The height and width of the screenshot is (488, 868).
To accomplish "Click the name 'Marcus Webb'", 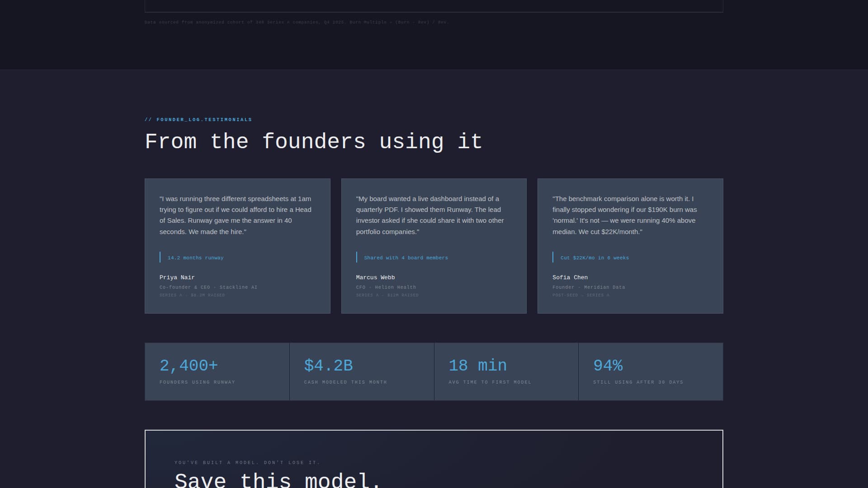I will pos(375,277).
